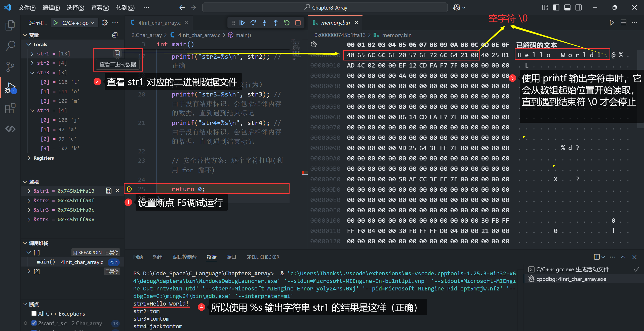This screenshot has height=331, width=644.
Task: Open launch.json gear settings icon
Action: 105,23
